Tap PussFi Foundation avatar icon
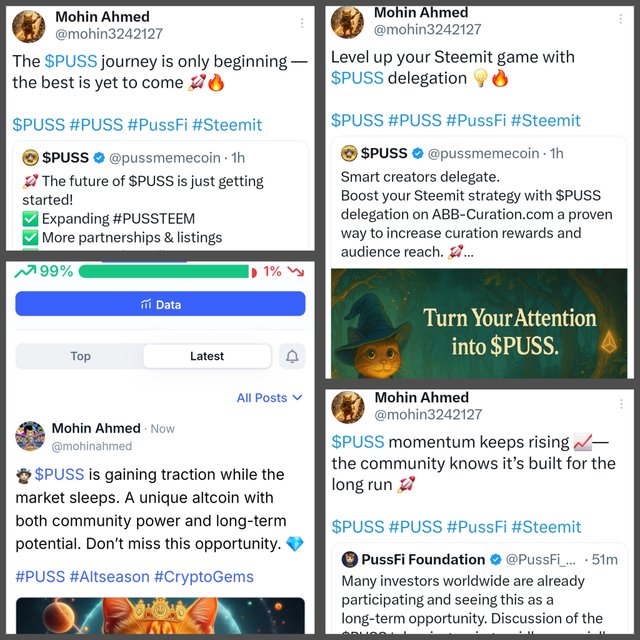Image resolution: width=640 pixels, height=640 pixels. point(349,559)
